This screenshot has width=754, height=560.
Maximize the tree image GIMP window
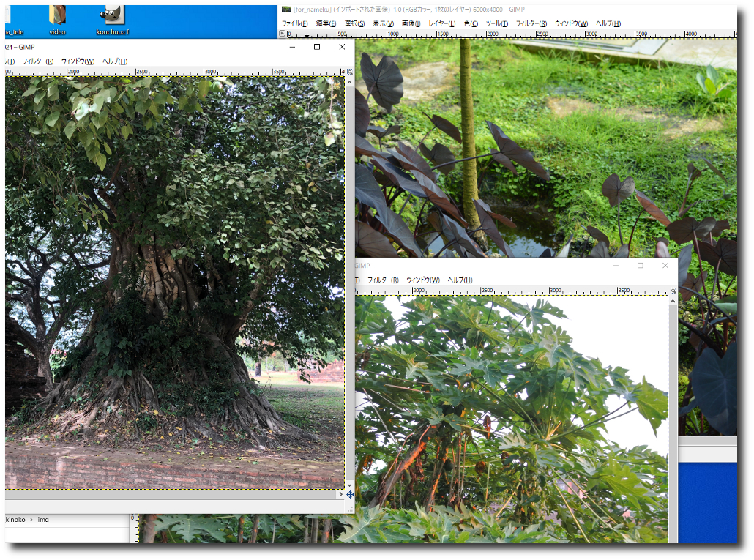click(317, 47)
